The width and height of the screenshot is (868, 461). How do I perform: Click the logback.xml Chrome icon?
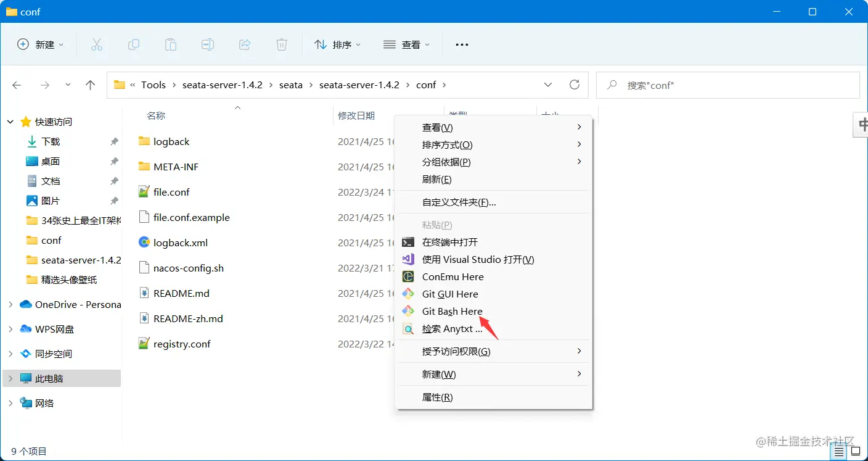[x=144, y=243]
